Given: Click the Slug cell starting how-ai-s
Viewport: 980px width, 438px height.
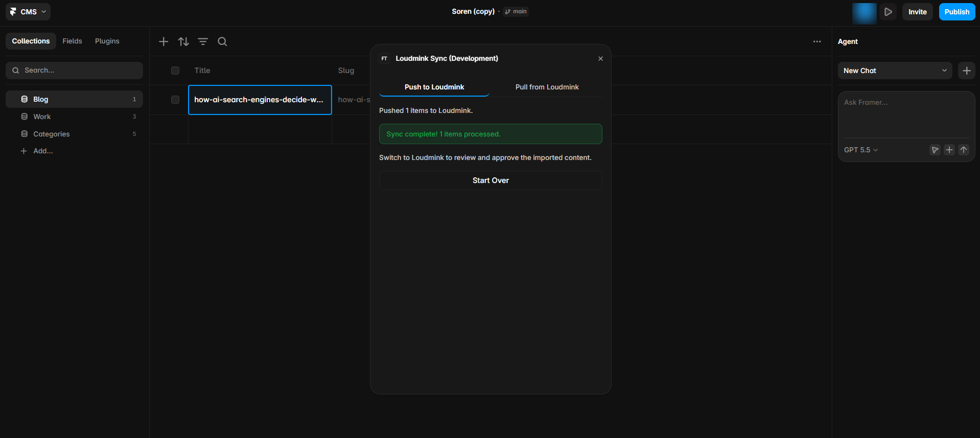Looking at the screenshot, I should [x=354, y=100].
